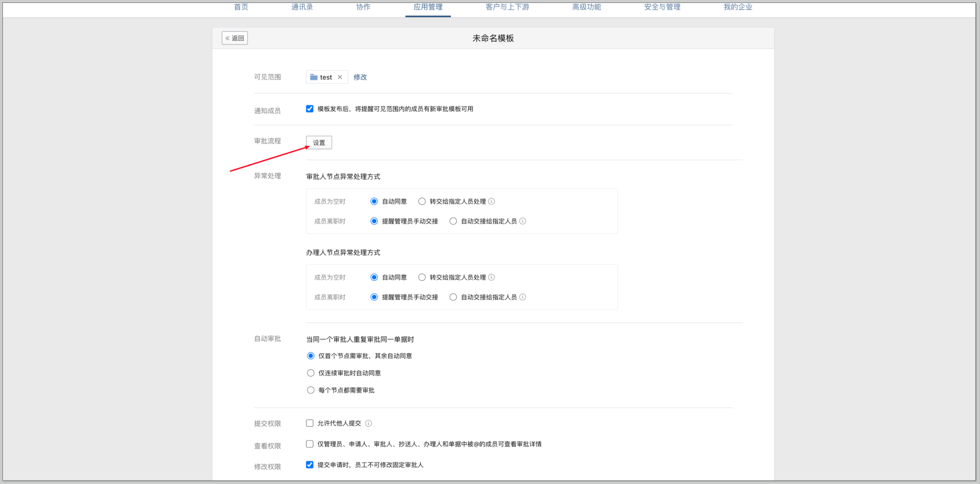980x484 pixels.
Task: Click info icon next to 自动交接给指定人员 in 审批人 section
Action: [x=523, y=221]
